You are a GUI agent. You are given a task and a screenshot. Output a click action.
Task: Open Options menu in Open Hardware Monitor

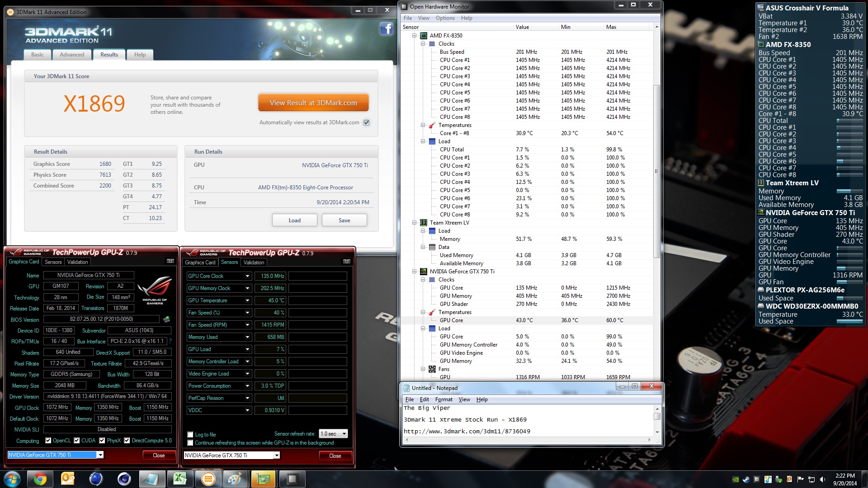point(445,18)
